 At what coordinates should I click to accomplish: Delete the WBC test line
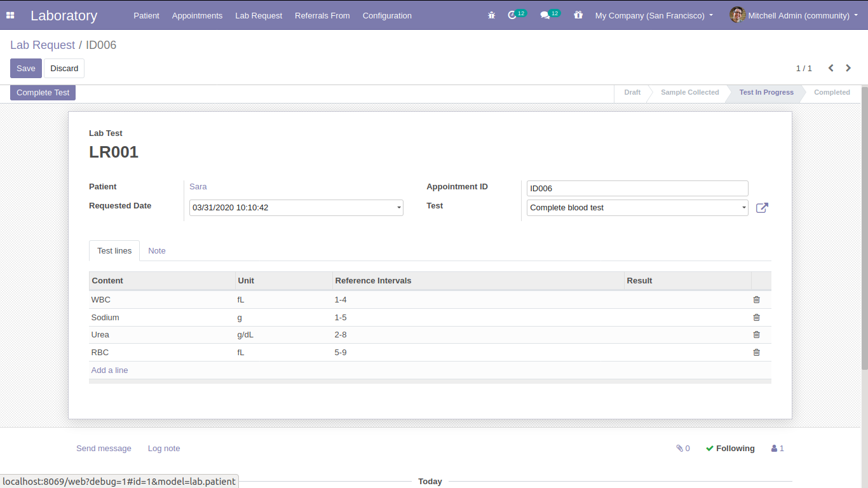(756, 300)
